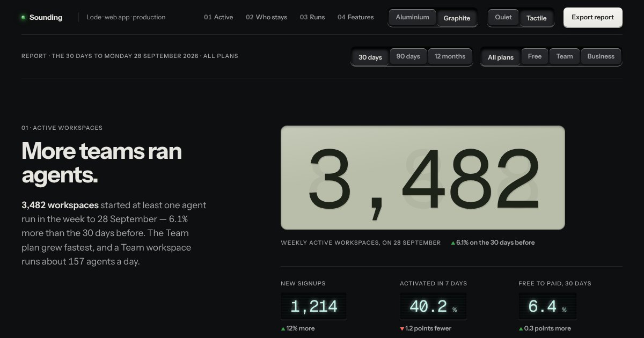Click the 'FREE TO PAID, 30 DAYS' label
Screen dimensions: 644x338
click(x=555, y=283)
